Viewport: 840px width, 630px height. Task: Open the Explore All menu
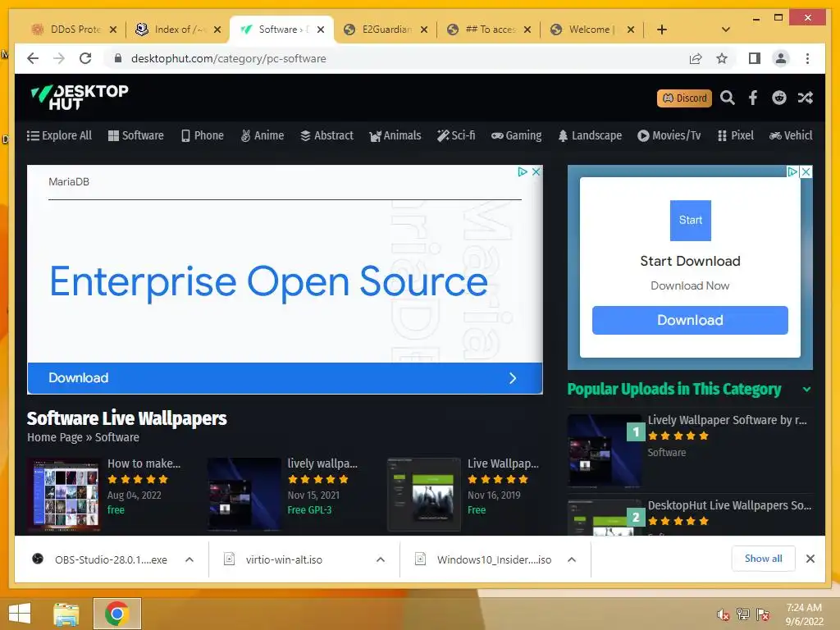59,135
